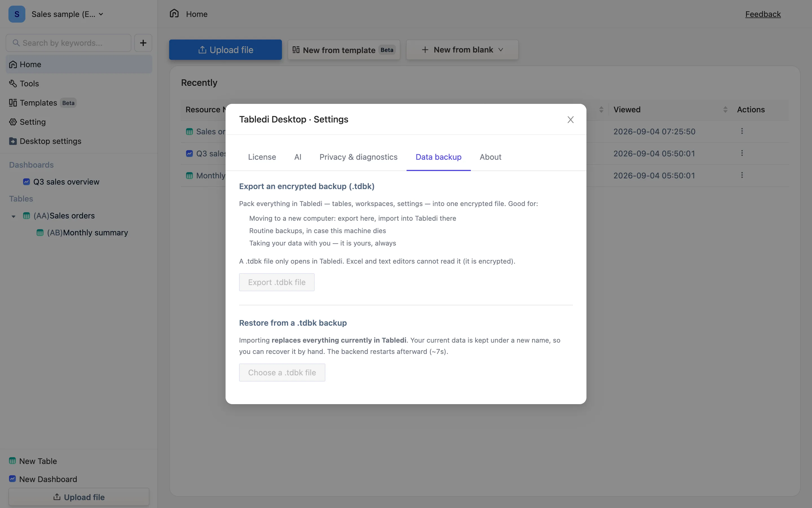Click the New Table grid icon

12,461
